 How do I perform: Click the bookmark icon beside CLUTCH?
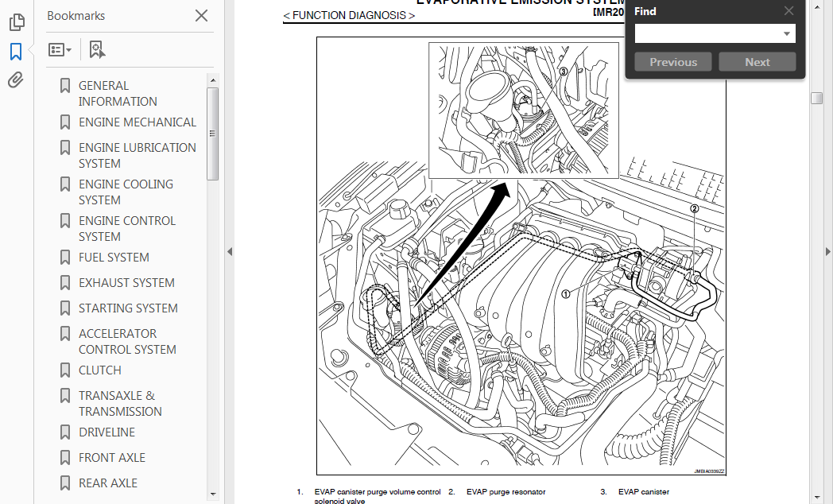[x=65, y=370]
